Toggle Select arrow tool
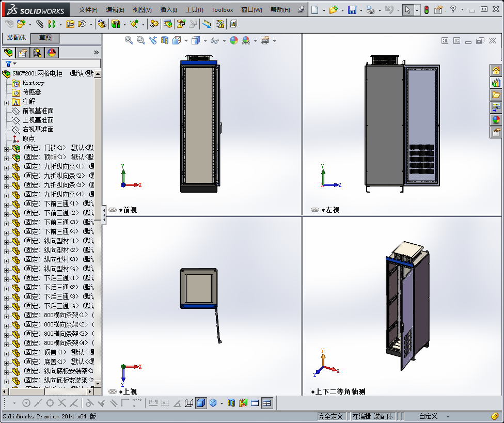504x423 pixels. point(407,10)
